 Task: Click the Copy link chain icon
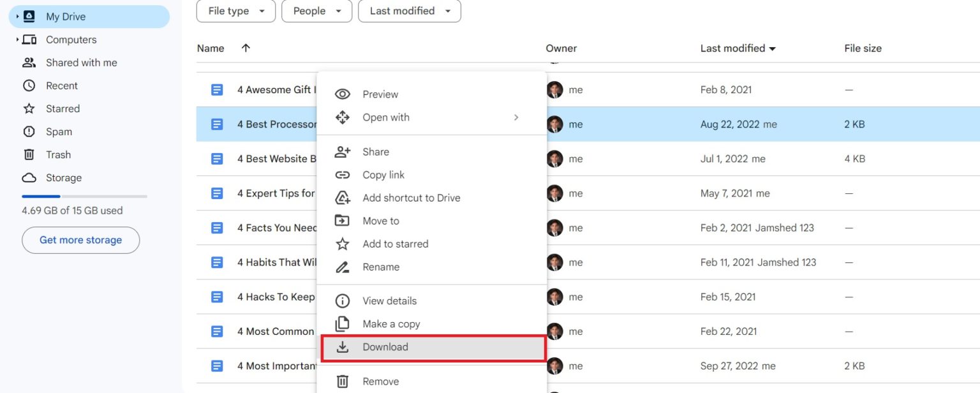click(343, 175)
